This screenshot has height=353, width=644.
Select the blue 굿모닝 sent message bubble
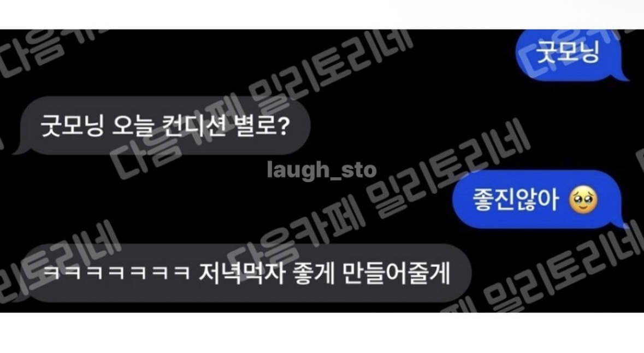(x=572, y=55)
